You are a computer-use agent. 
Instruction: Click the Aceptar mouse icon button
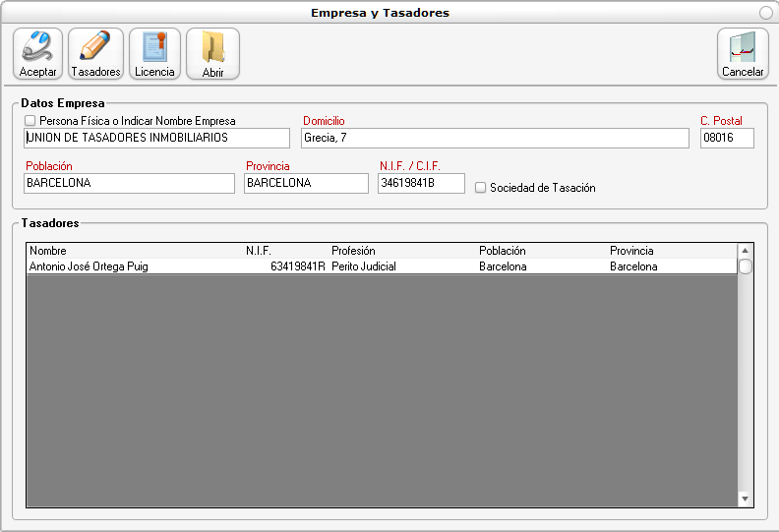pyautogui.click(x=38, y=53)
